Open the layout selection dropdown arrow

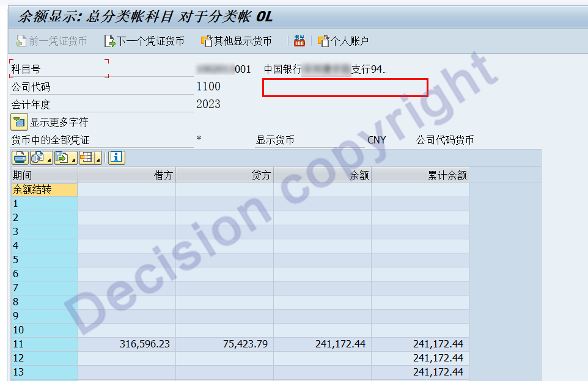click(98, 160)
